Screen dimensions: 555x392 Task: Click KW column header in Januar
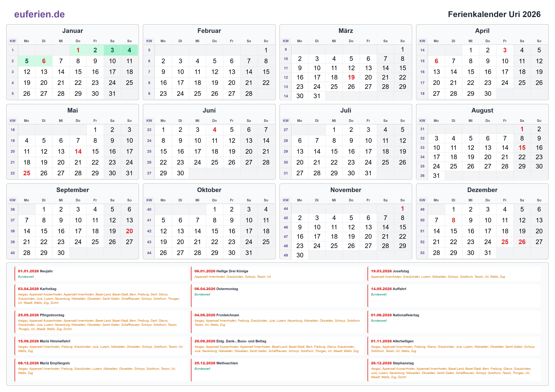click(x=12, y=41)
